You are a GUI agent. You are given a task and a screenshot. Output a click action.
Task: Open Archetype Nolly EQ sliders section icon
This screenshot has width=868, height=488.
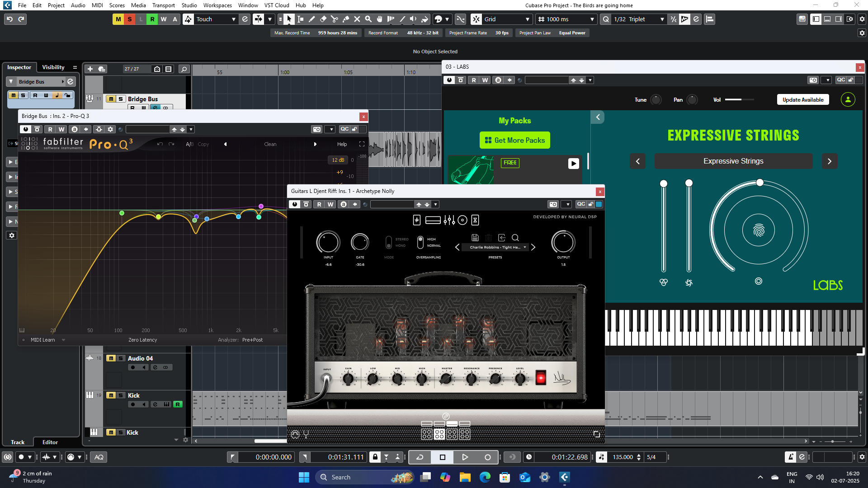(449, 220)
